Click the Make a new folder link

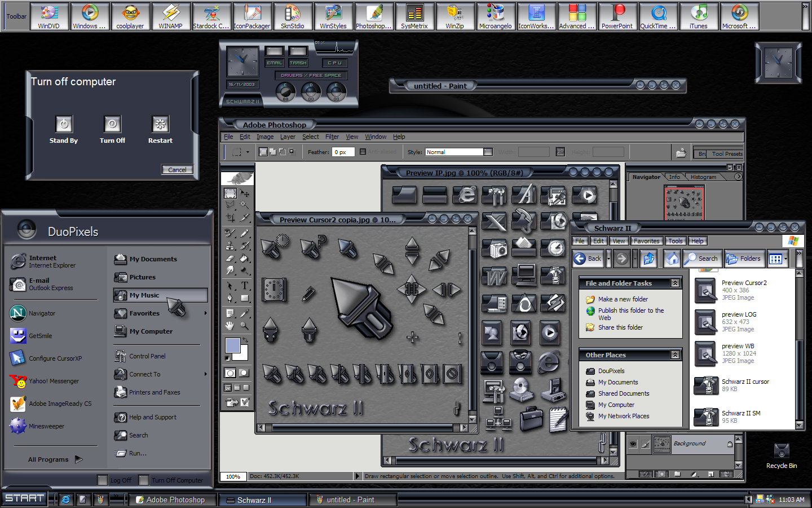(623, 299)
